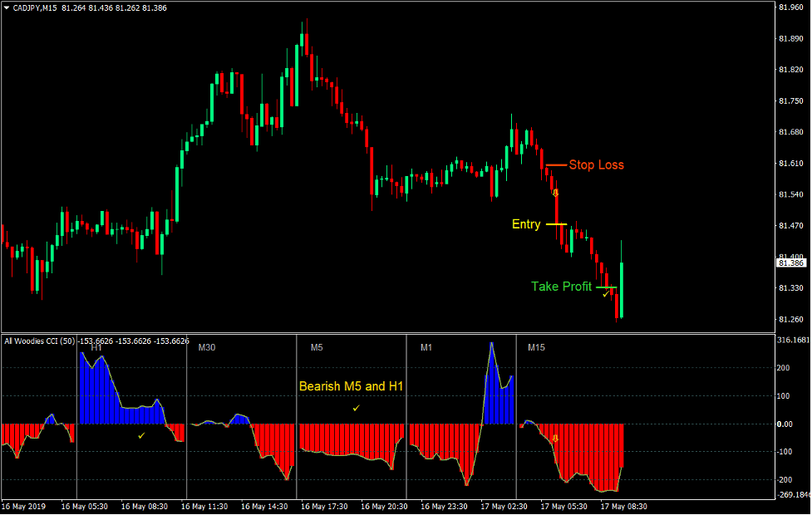Expand the CADJPY,M15 symbol dropdown arrow

(7, 7)
